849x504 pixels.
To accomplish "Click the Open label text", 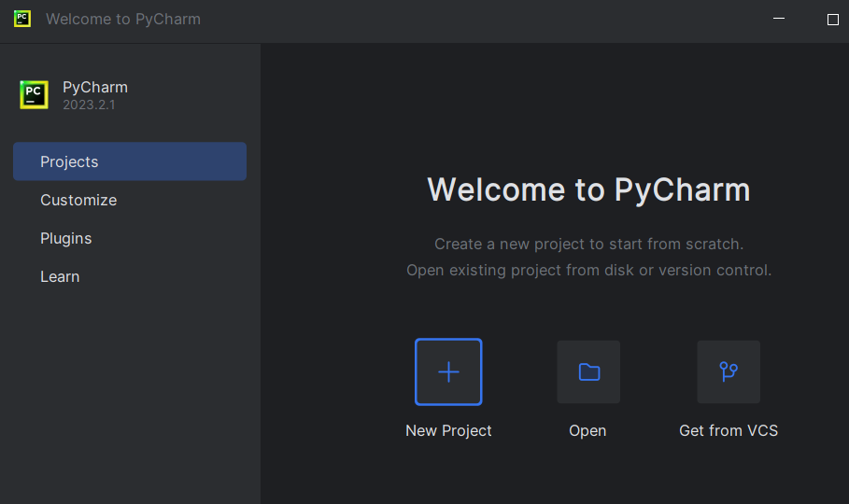I will pos(587,431).
